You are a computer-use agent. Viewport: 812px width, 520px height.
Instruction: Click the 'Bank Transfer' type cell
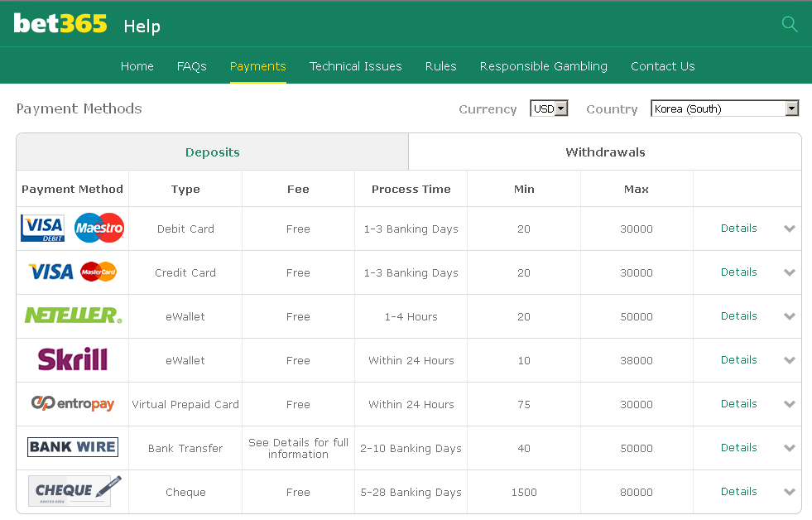(x=185, y=449)
